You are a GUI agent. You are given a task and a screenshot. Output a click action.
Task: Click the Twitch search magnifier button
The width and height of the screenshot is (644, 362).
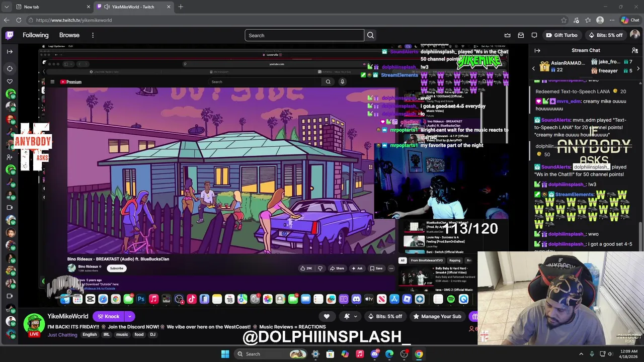coord(370,35)
